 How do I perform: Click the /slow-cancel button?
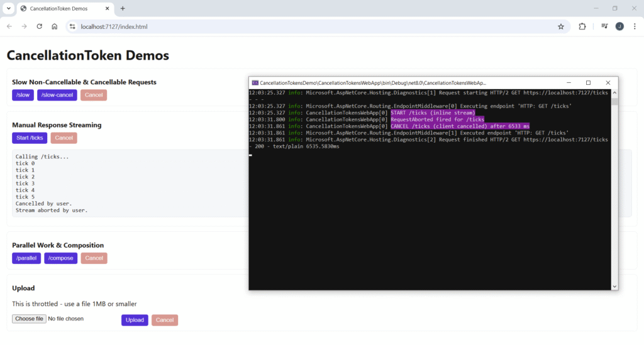57,95
